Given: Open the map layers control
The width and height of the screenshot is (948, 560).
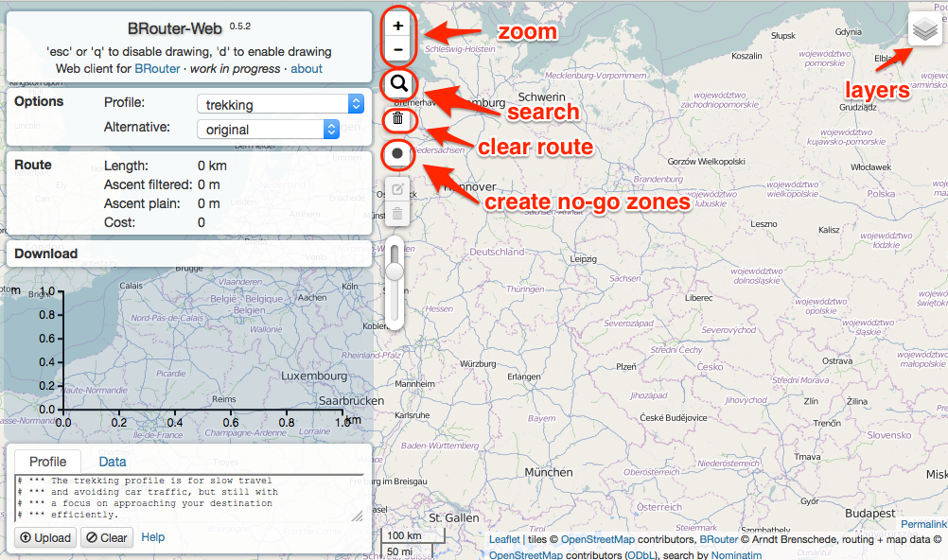Looking at the screenshot, I should pyautogui.click(x=924, y=31).
